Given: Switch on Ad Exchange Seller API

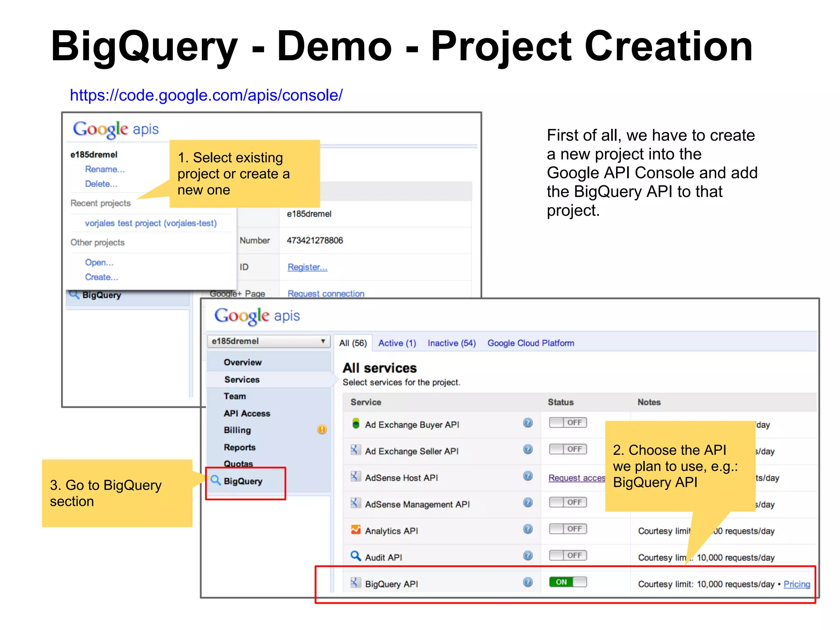Looking at the screenshot, I should (x=568, y=449).
